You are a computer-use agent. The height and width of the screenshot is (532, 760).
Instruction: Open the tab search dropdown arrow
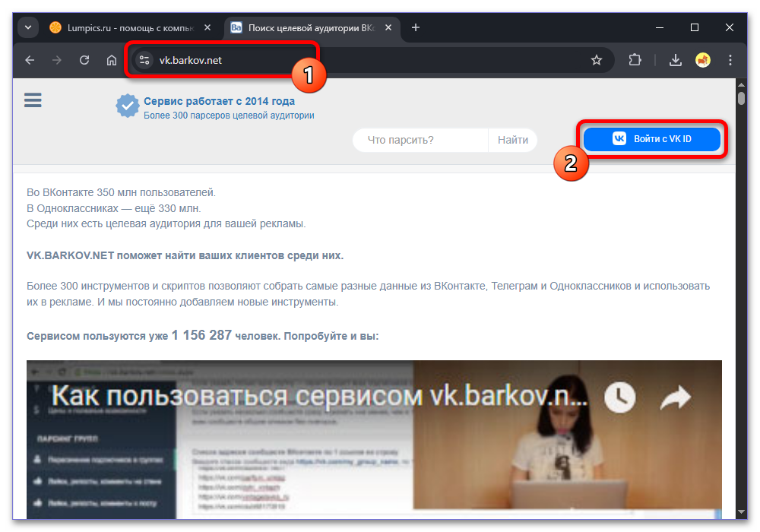coord(28,27)
